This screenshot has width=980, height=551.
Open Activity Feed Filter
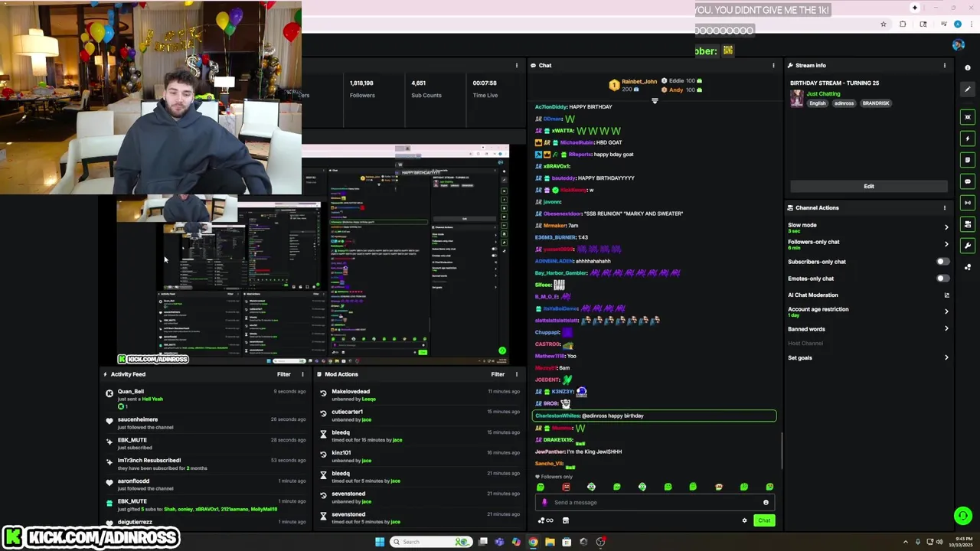[284, 375]
